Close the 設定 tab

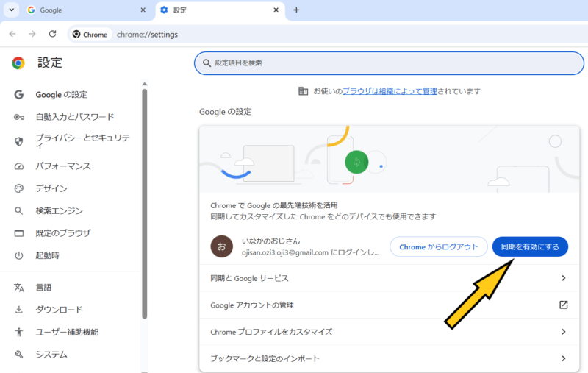pos(276,10)
